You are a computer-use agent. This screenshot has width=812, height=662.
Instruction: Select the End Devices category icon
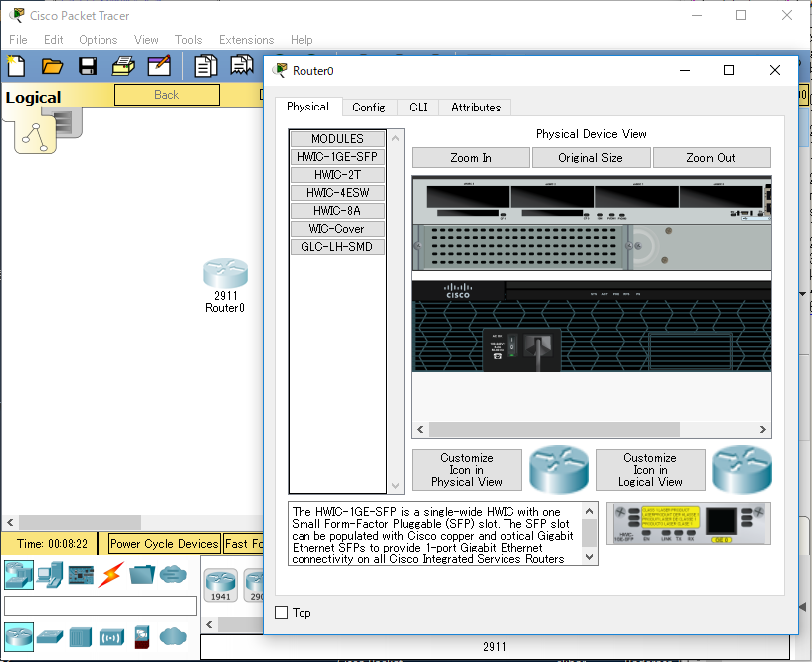pyautogui.click(x=50, y=575)
